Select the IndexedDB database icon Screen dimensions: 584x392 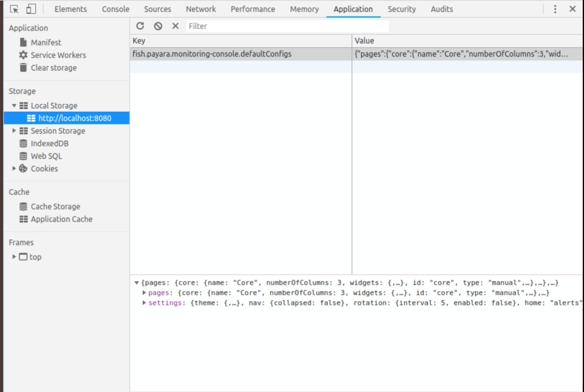point(23,143)
